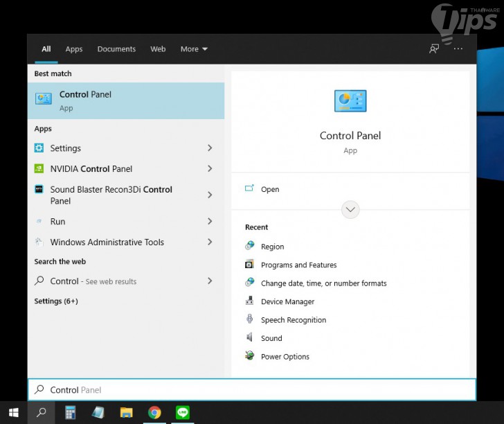
Task: Expand more actions chevron under Open
Action: 350,210
